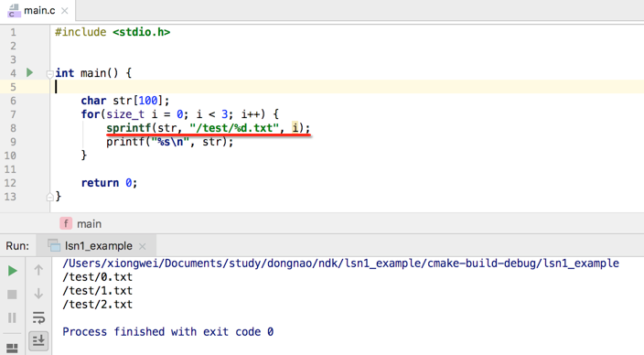Click the fold end marker at line 13

[x=49, y=198]
